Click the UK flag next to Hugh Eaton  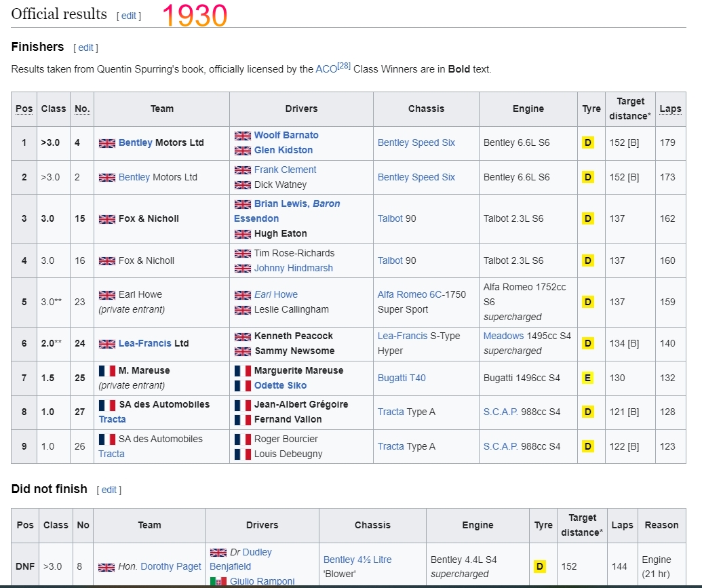click(243, 234)
